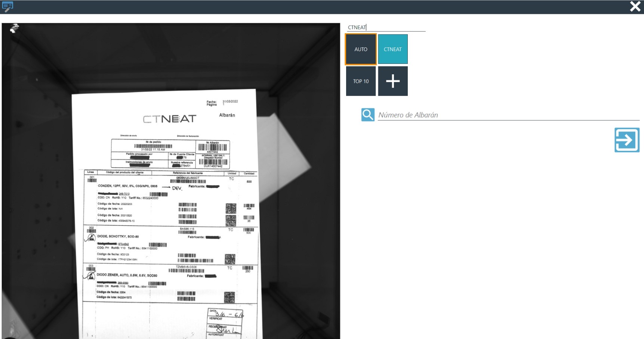Click the handwritten DEV note

point(176,188)
